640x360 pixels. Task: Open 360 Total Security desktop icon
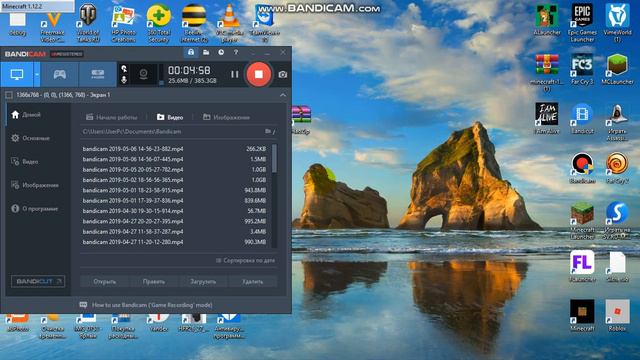point(159,23)
